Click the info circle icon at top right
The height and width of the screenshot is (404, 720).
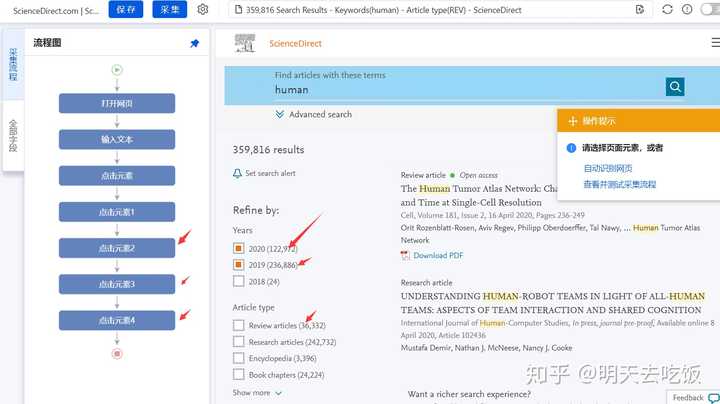687,10
